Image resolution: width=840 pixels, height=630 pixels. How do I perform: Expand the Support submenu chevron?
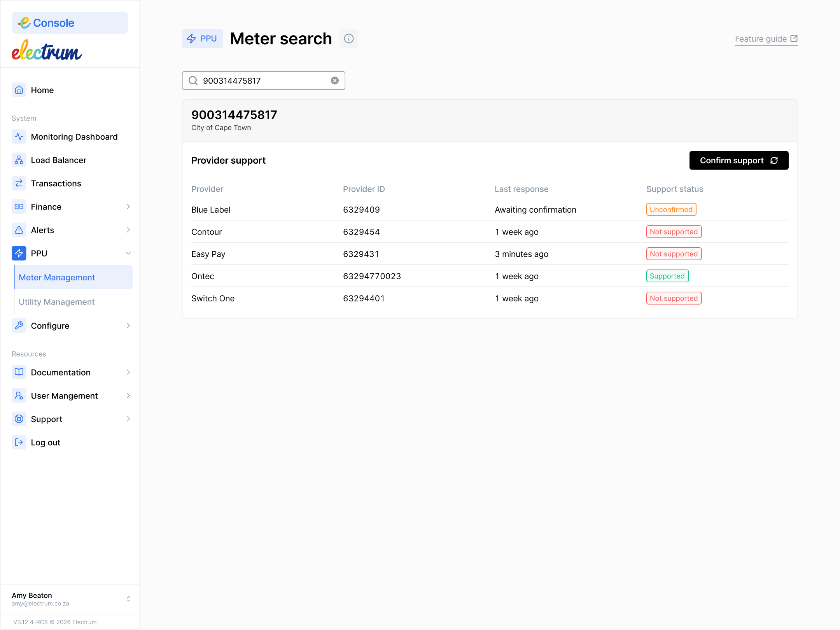coord(128,419)
